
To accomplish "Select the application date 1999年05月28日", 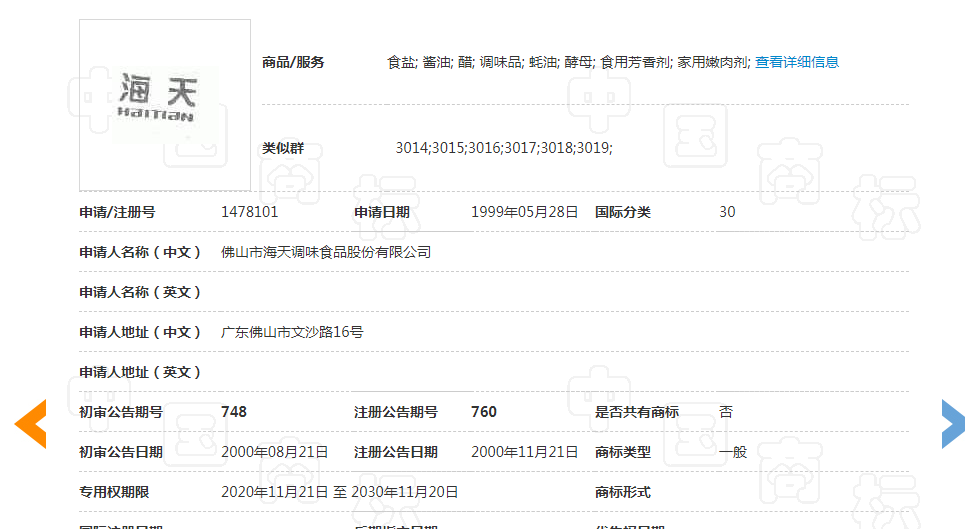I will (x=524, y=212).
